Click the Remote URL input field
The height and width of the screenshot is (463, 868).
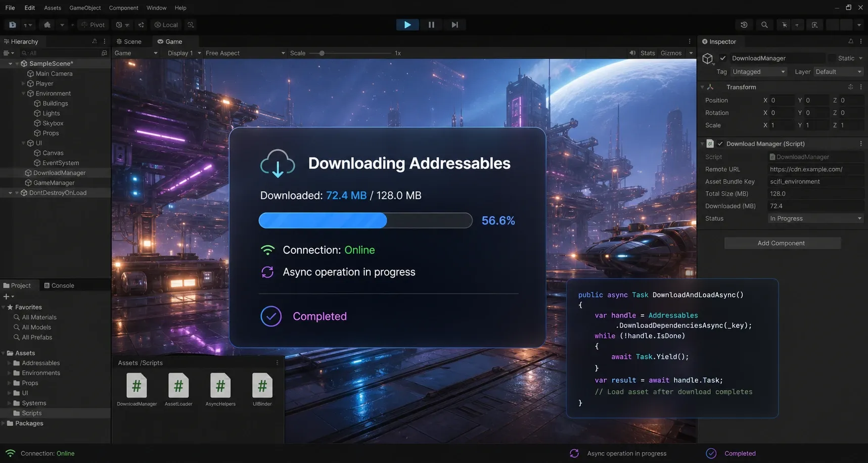(x=815, y=169)
